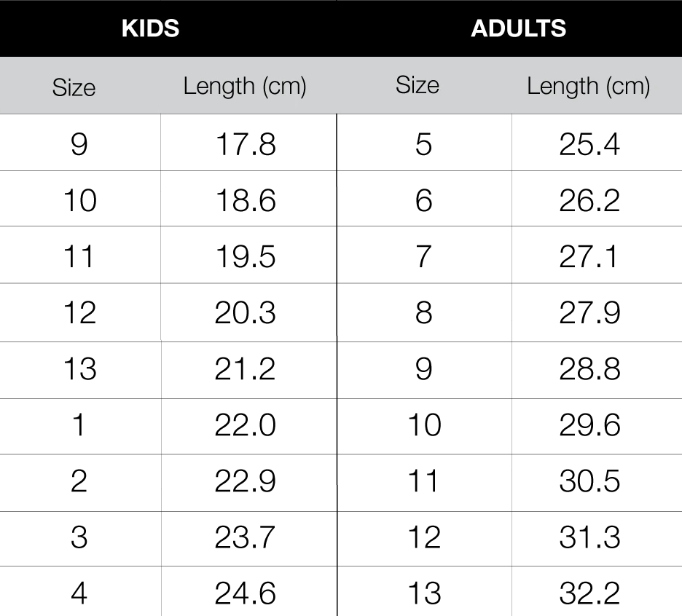Viewport: 682px width, 616px height.
Task: Click adults size 8 cell
Action: pos(424,312)
